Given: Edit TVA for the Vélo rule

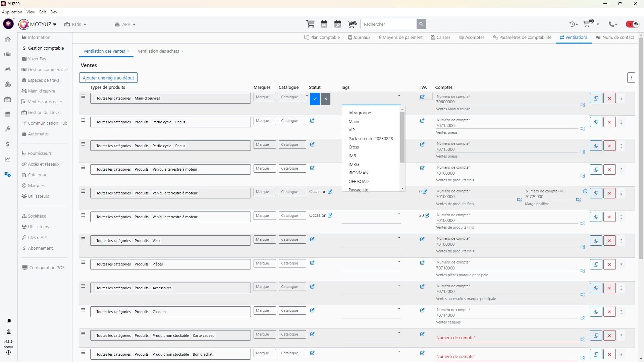Looking at the screenshot, I should (x=422, y=239).
